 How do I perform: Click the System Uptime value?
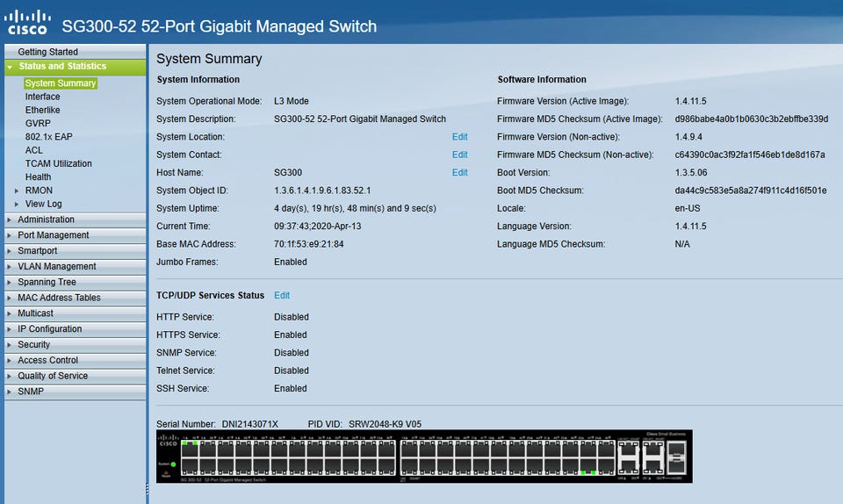[355, 208]
